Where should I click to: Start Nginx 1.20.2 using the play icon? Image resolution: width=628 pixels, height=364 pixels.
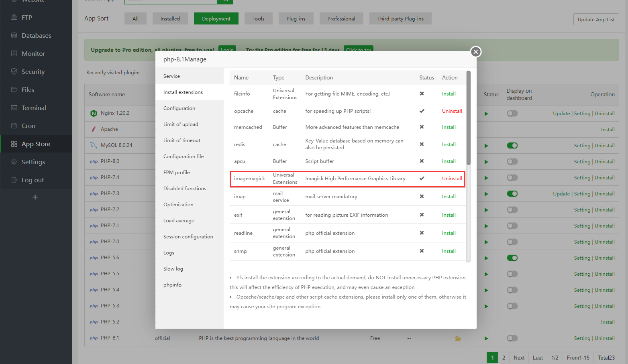(x=486, y=113)
